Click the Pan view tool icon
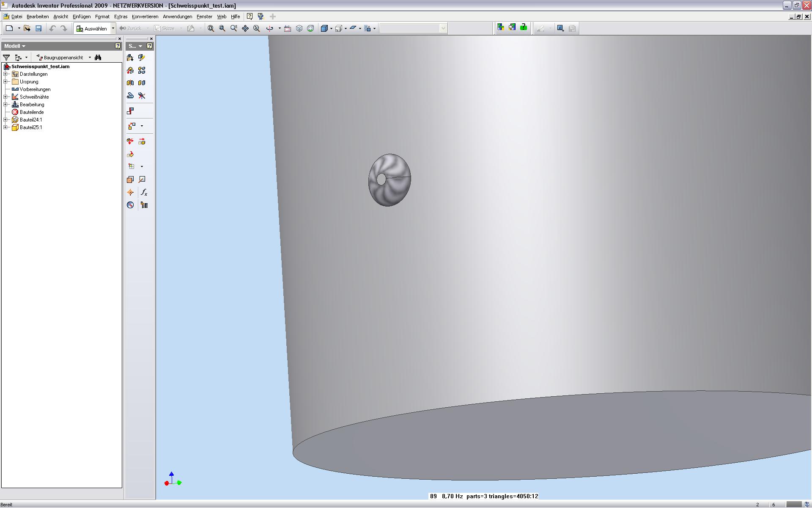812x508 pixels. (x=245, y=28)
